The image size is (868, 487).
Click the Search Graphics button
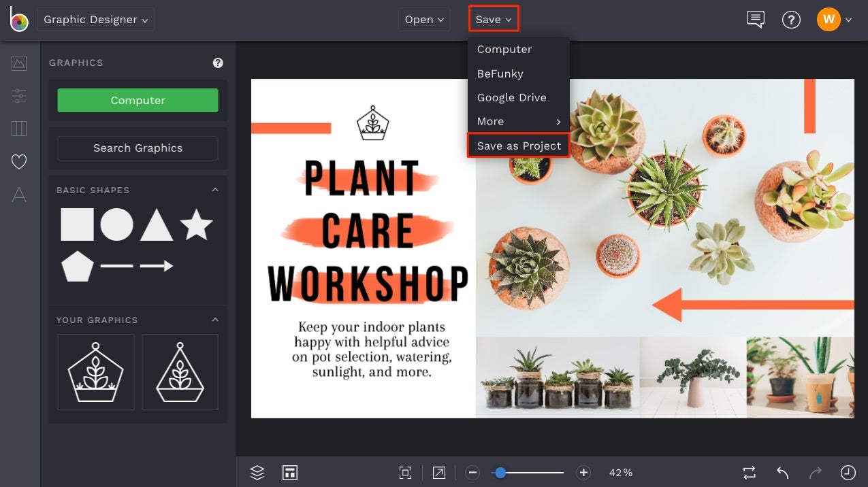[x=138, y=148]
